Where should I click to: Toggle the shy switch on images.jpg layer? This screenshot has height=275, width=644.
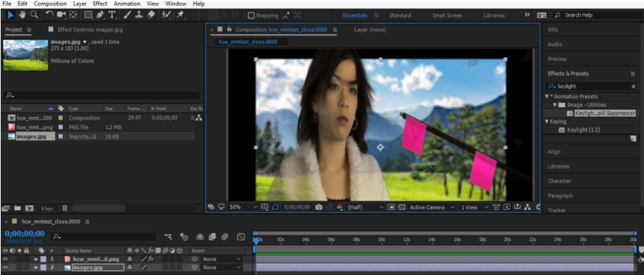130,267
